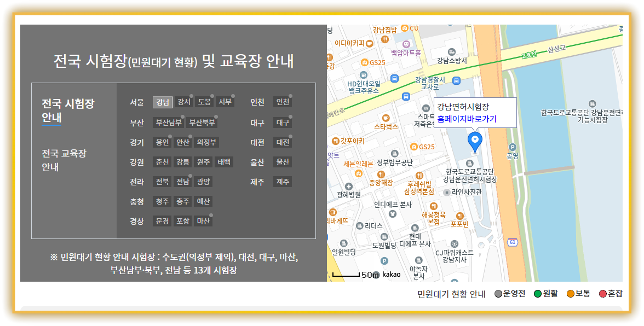Select the 문경 test center

coord(162,221)
